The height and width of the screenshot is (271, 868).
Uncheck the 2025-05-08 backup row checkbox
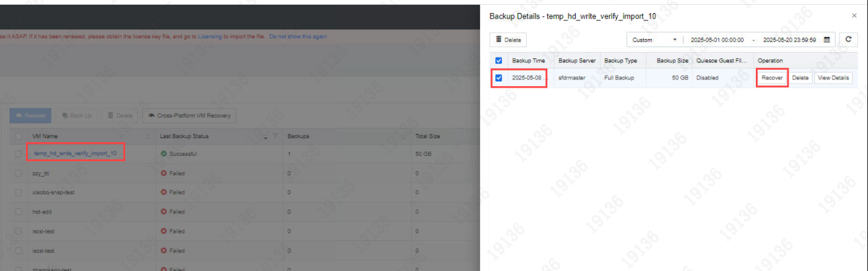pyautogui.click(x=499, y=77)
